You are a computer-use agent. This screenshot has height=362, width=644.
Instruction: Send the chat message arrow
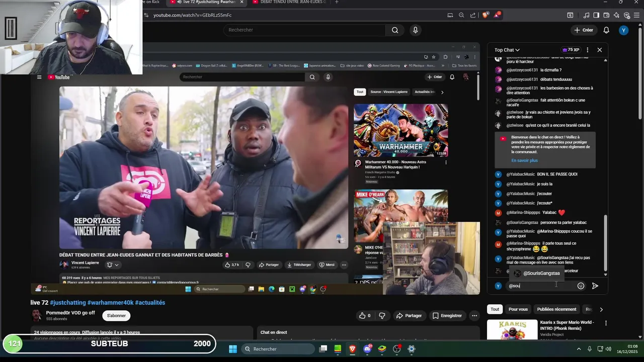(595, 286)
